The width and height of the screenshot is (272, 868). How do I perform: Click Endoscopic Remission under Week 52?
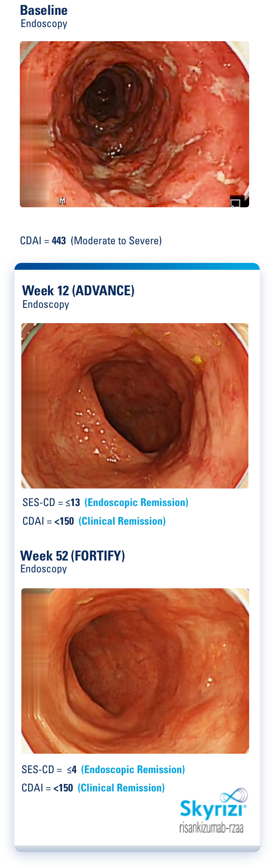(x=133, y=769)
